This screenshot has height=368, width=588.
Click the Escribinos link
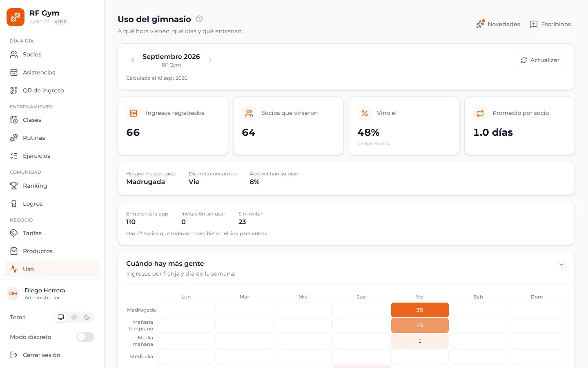550,24
